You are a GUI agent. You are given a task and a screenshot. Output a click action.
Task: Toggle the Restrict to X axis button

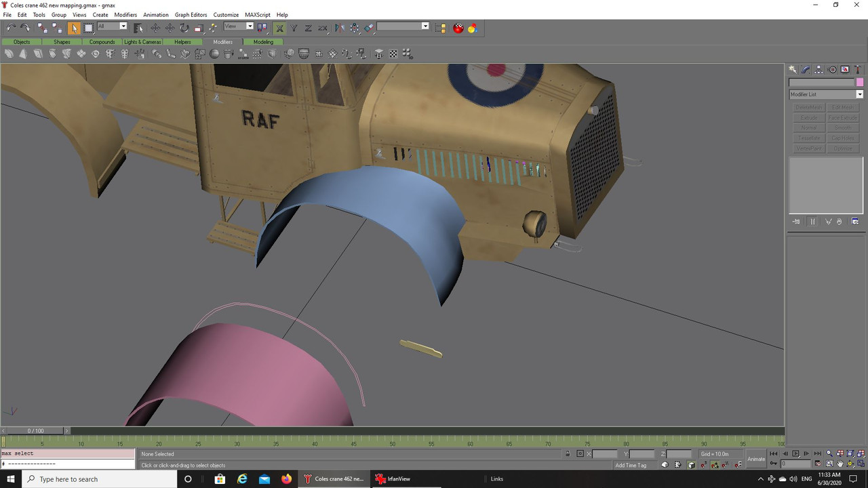coord(279,28)
